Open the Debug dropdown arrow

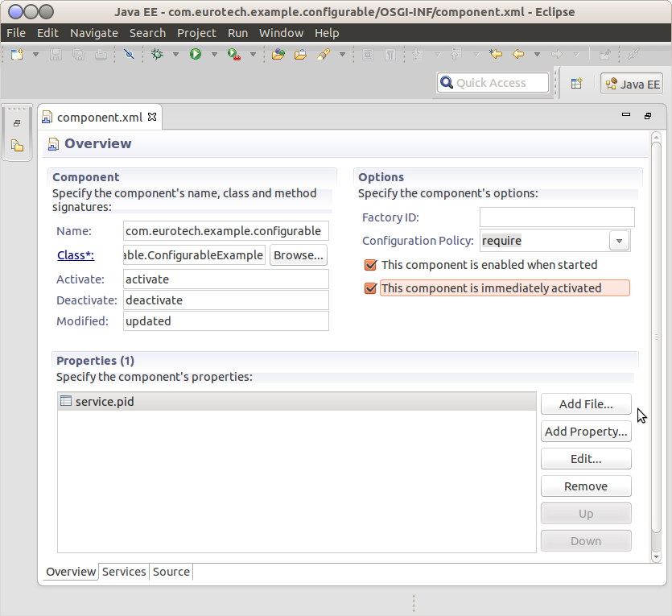tap(175, 55)
